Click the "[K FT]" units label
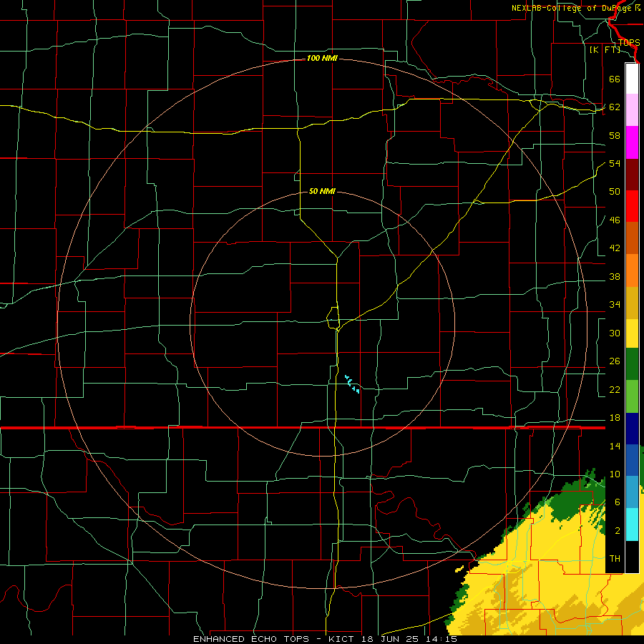Image resolution: width=644 pixels, height=644 pixels. coord(605,49)
